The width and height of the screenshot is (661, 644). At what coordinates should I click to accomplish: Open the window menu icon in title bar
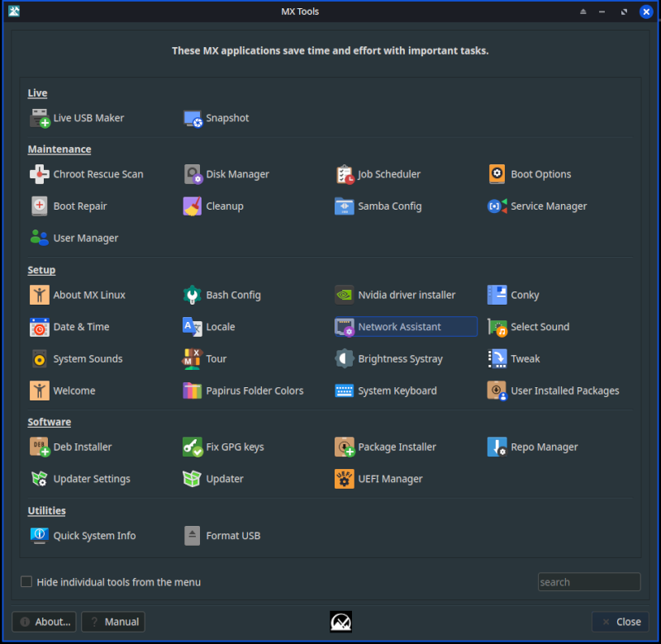point(13,12)
